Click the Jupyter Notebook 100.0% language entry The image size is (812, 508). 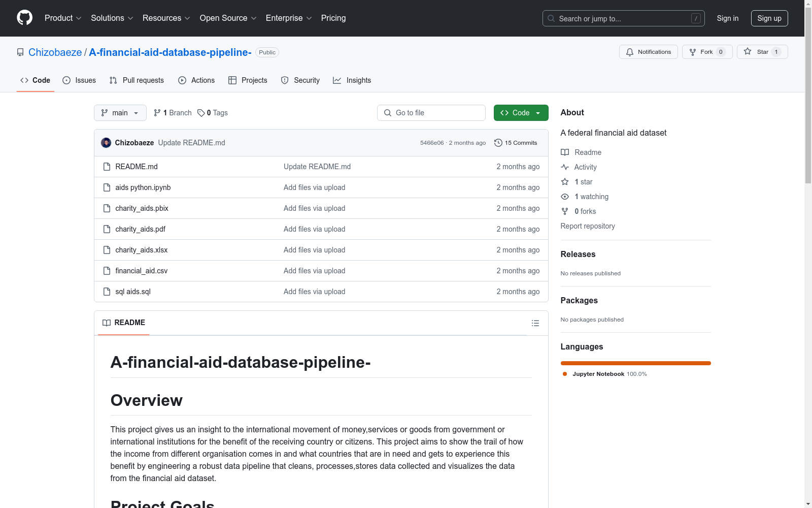point(605,374)
